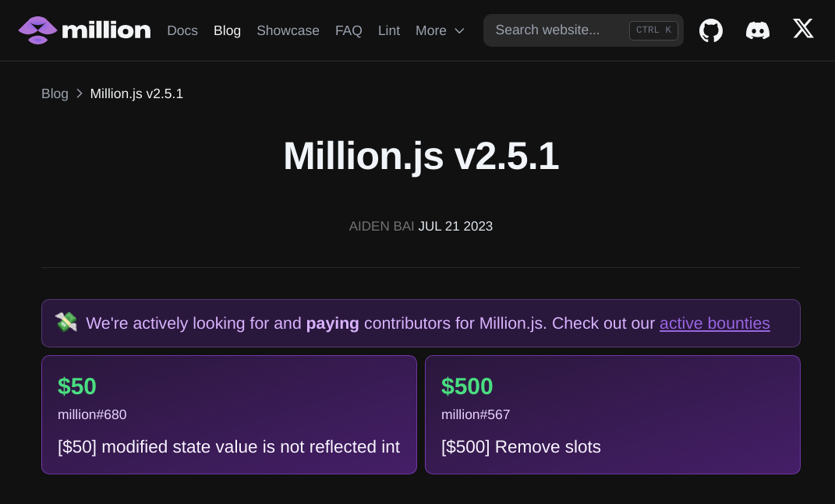
Task: Go back to Blog via the breadcrumb
Action: pos(55,93)
